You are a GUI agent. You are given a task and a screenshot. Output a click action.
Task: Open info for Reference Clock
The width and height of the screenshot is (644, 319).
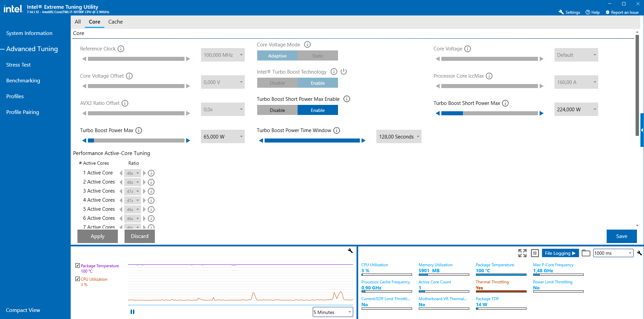pos(121,49)
